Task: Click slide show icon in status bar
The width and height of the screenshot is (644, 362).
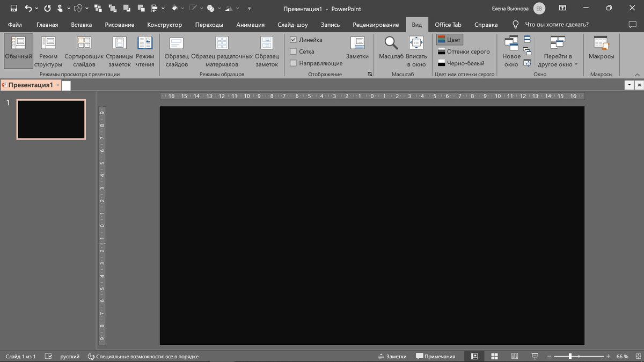Action: tap(535, 356)
